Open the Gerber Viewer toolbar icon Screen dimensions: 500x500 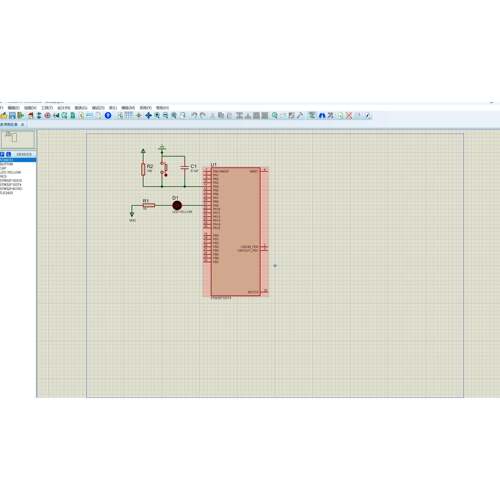(64, 116)
